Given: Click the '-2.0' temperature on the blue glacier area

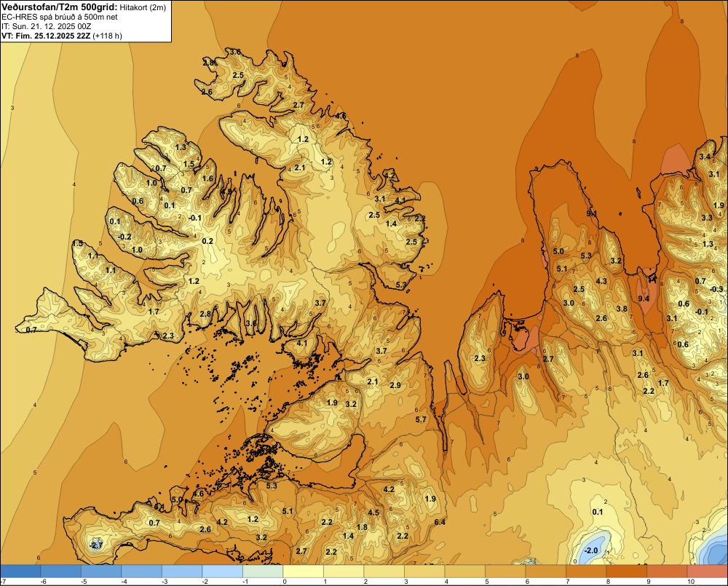Looking at the screenshot, I should 591,551.
